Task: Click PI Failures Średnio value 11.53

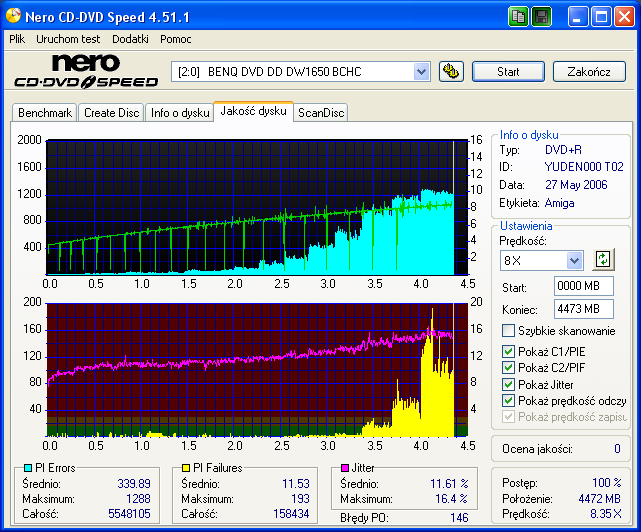Action: pos(296,484)
